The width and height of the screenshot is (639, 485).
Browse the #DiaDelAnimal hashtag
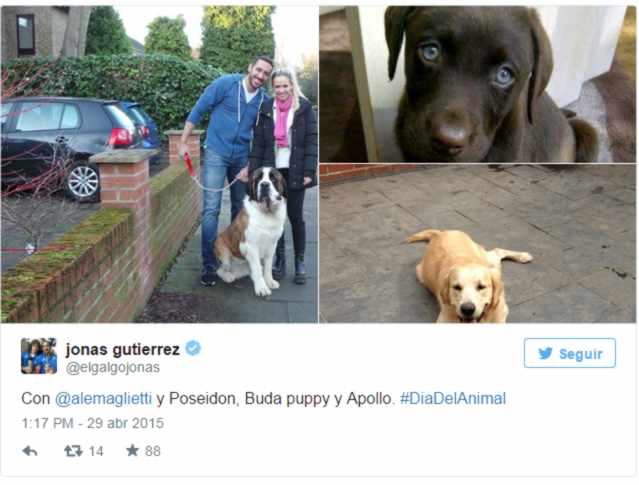click(x=453, y=398)
